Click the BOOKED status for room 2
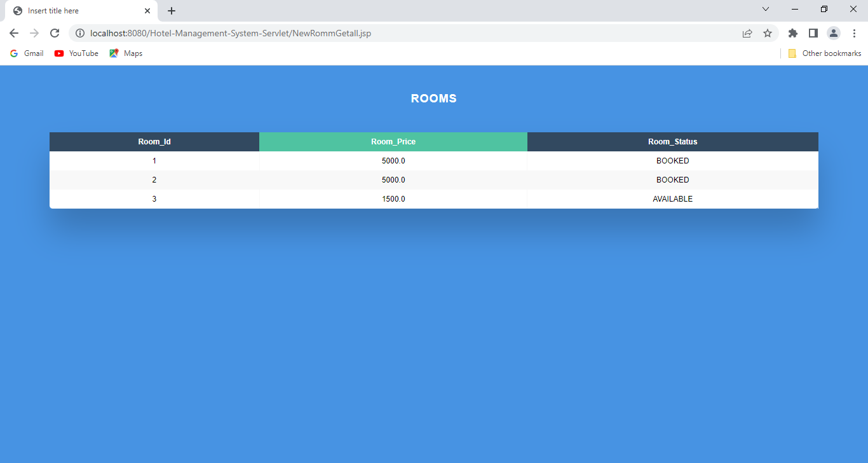The image size is (868, 463). (x=673, y=180)
